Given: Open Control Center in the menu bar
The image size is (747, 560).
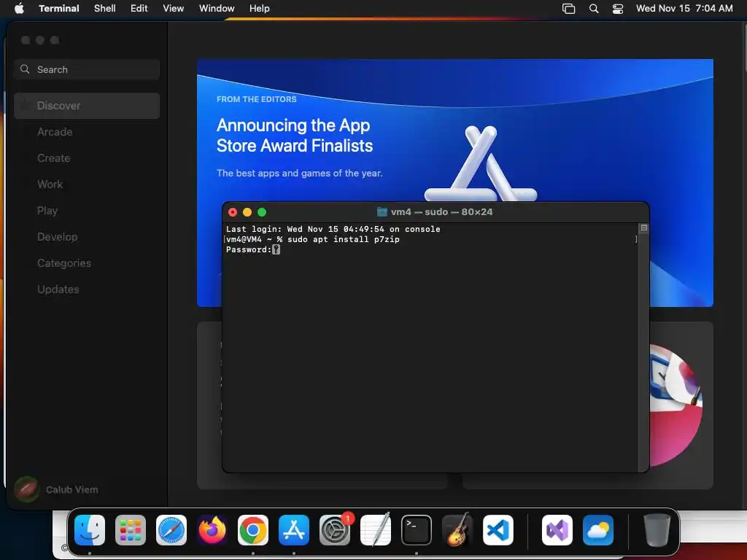Looking at the screenshot, I should (618, 9).
